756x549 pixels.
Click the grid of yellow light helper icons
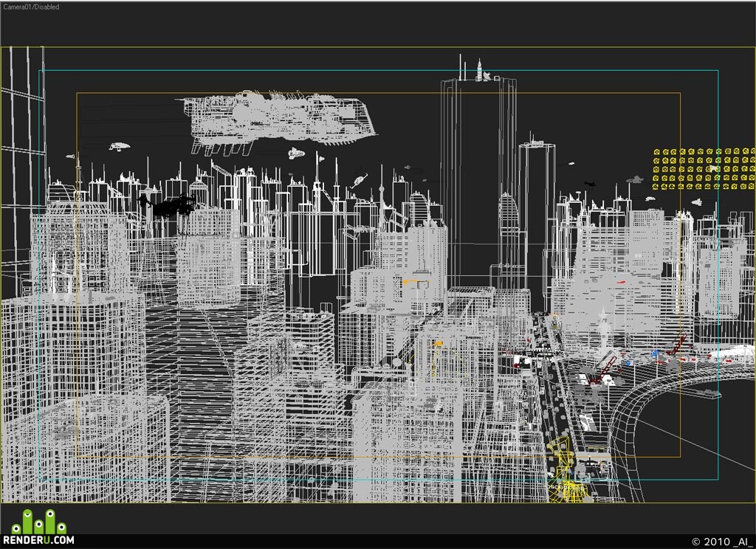click(704, 169)
